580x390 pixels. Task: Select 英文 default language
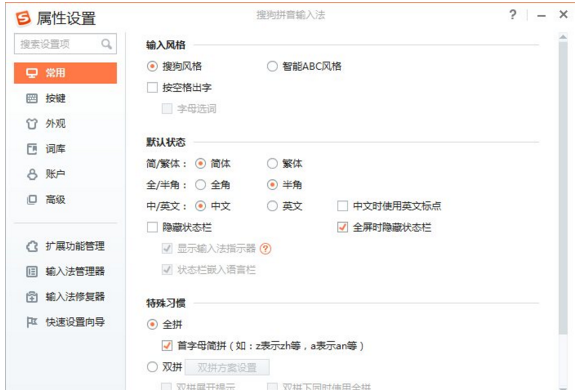(x=272, y=206)
